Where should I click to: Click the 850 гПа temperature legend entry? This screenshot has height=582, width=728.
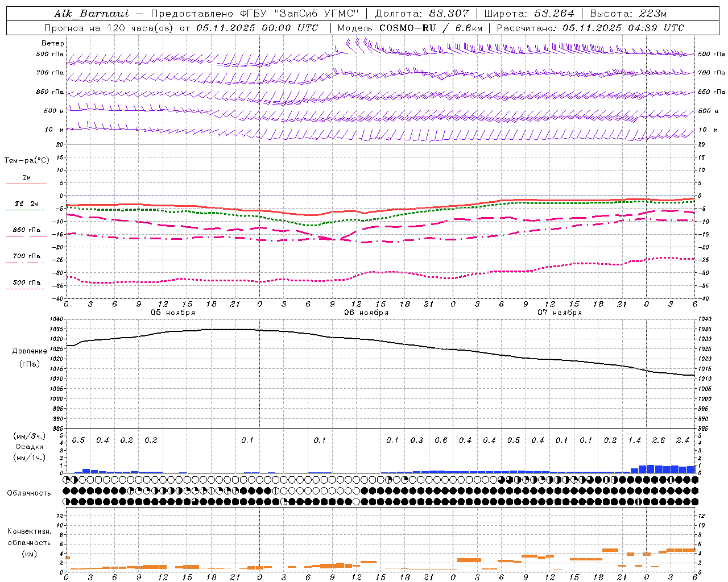click(27, 230)
